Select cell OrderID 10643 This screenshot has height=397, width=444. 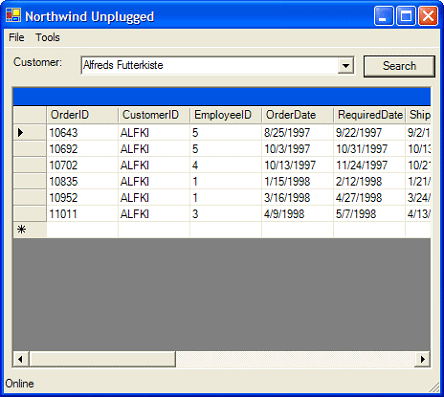click(82, 132)
